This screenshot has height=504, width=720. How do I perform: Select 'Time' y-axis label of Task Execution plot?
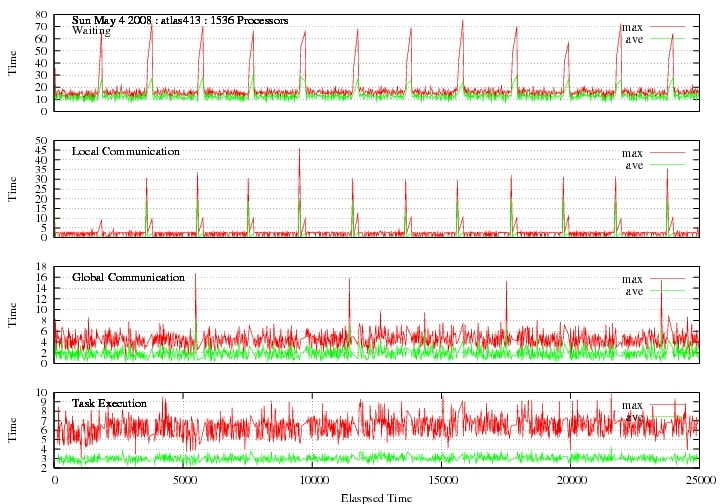tap(12, 430)
